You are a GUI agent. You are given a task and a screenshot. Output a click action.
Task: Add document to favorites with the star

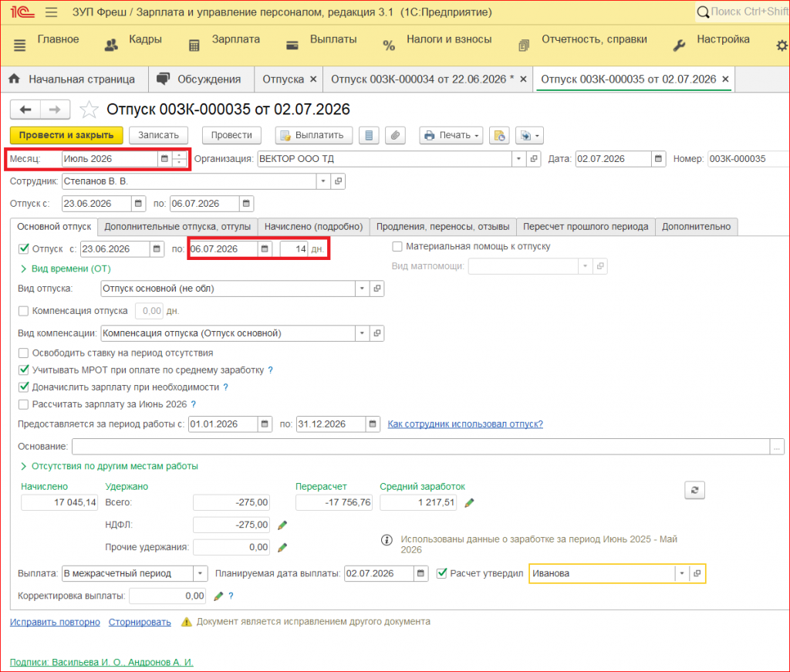coord(89,110)
